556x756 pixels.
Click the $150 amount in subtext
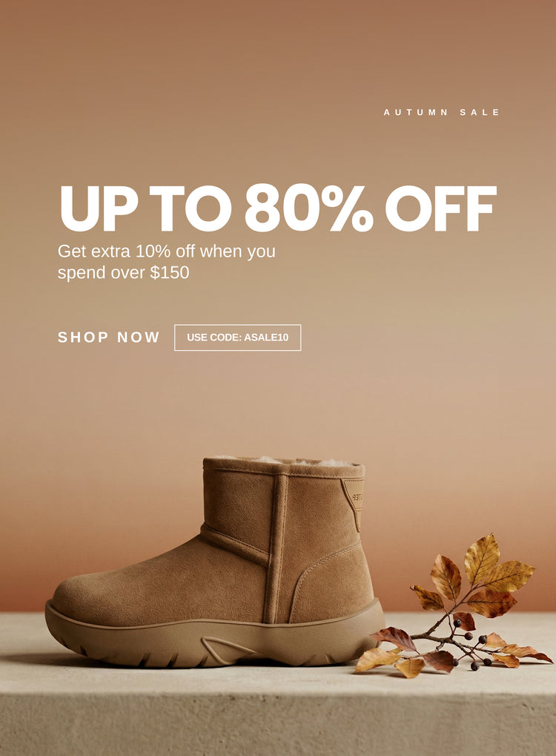170,273
